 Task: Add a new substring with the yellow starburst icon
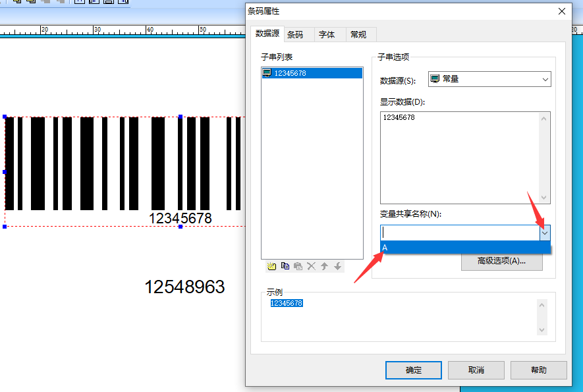[271, 266]
